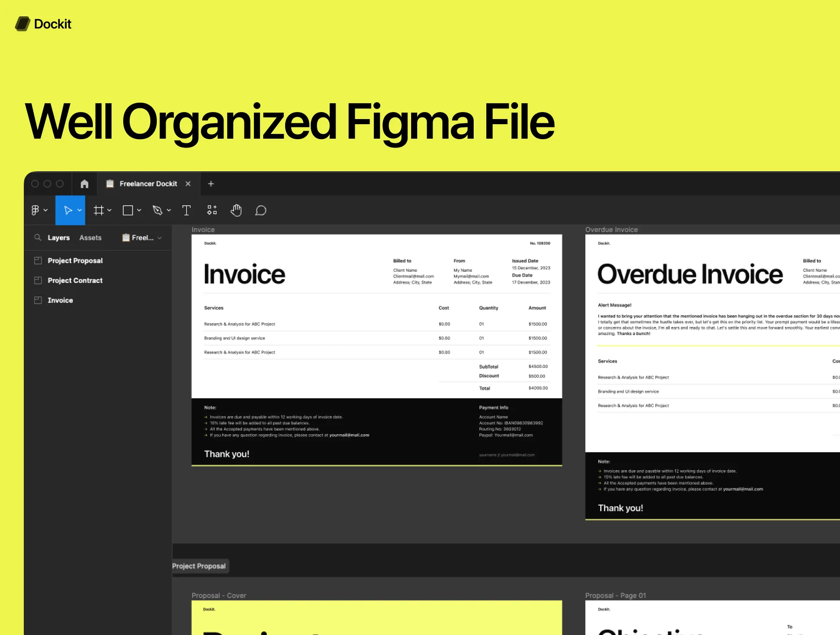
Task: Click the Quantity column header
Action: [489, 308]
